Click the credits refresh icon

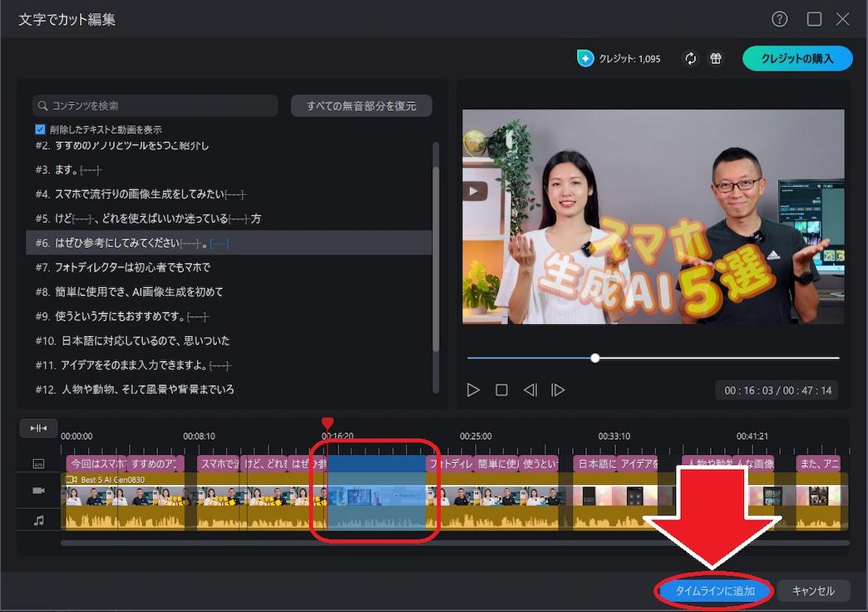click(691, 58)
